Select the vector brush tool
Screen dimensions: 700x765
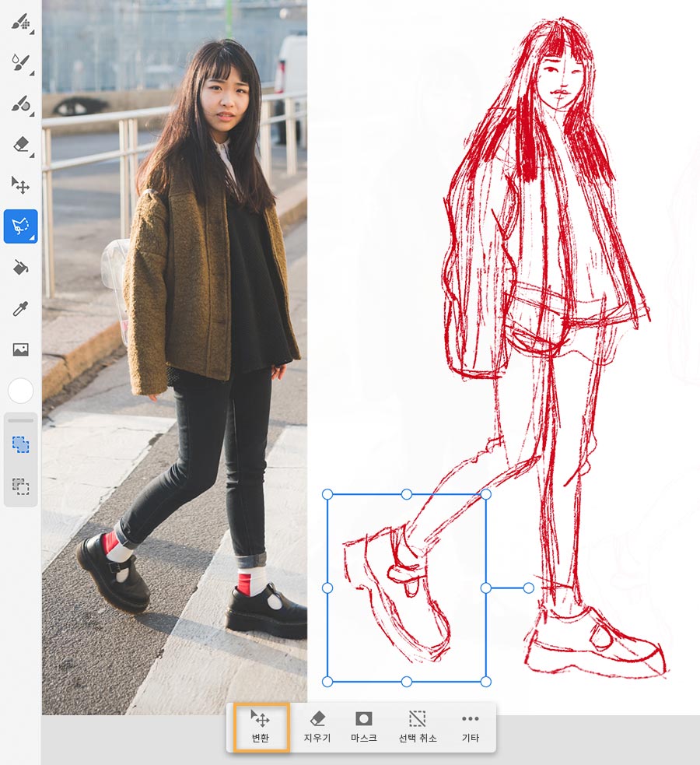tap(20, 104)
